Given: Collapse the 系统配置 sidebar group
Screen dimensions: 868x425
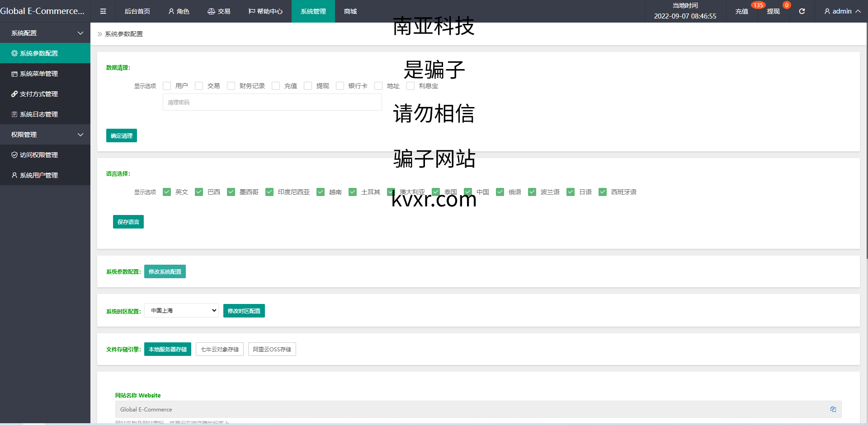Looking at the screenshot, I should [45, 33].
